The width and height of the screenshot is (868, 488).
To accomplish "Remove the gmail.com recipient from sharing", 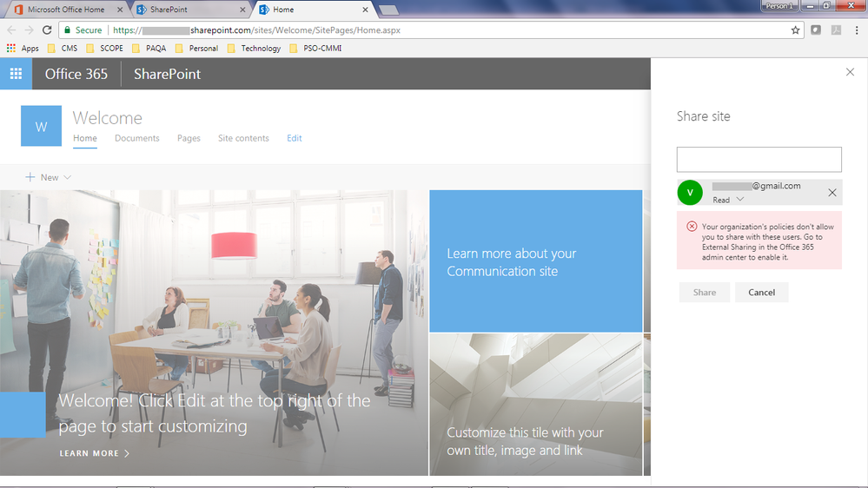I will [832, 193].
